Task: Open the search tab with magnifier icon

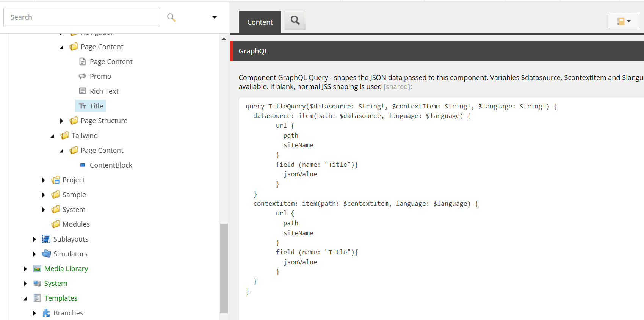Action: (295, 20)
